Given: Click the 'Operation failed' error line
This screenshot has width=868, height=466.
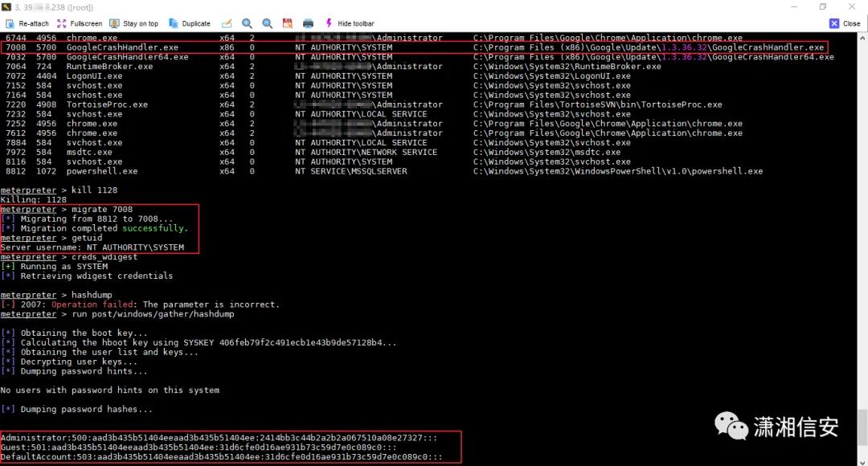Looking at the screenshot, I should coord(140,305).
